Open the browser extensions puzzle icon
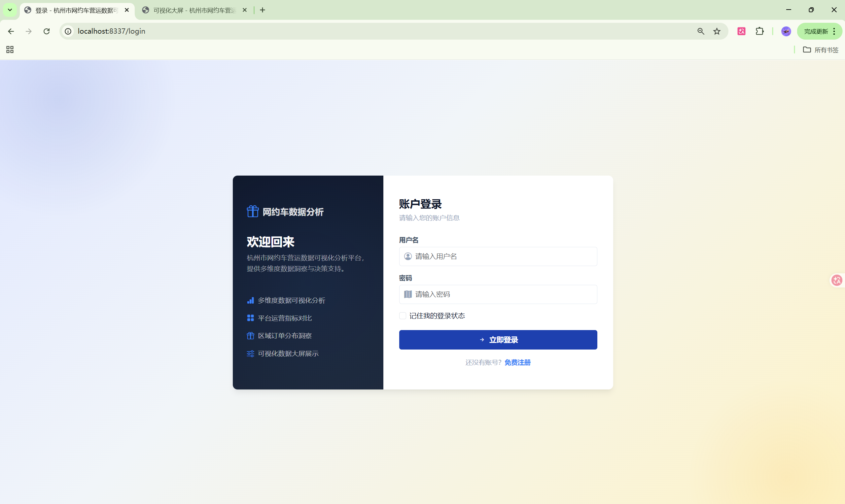Image resolution: width=845 pixels, height=504 pixels. click(x=760, y=31)
